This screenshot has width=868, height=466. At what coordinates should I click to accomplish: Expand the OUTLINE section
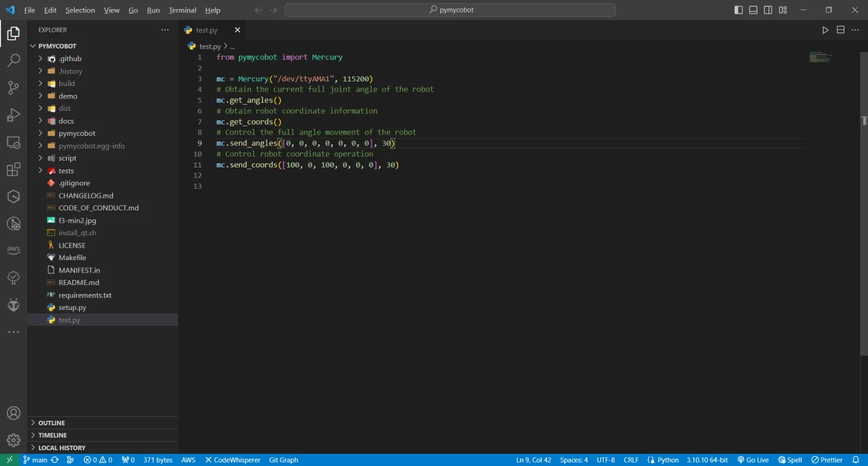[x=51, y=423]
